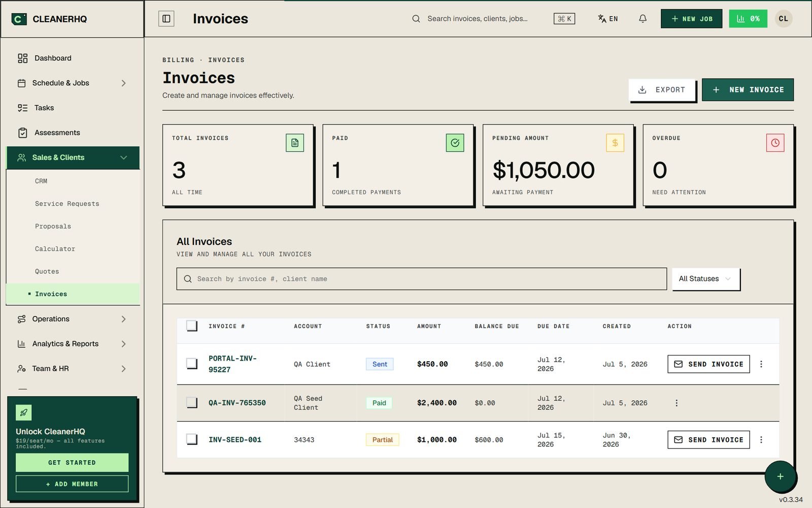Click the keyboard shortcut ⌘K badge
This screenshot has height=508, width=812.
(x=564, y=19)
